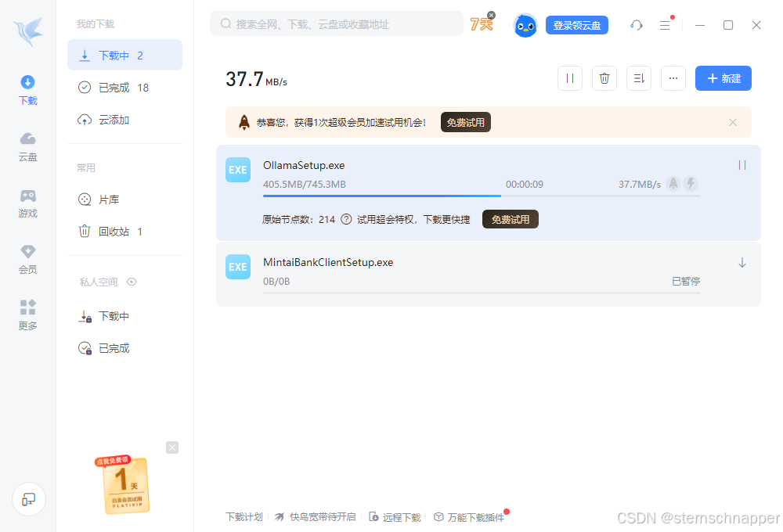
Task: Click MintaiBankClientSetup.exe progress bar
Action: (482, 293)
